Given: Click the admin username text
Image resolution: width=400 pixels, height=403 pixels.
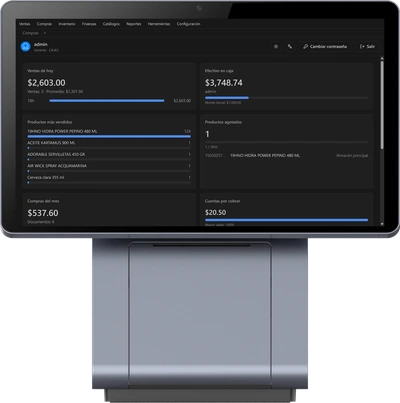Looking at the screenshot, I should [x=41, y=44].
